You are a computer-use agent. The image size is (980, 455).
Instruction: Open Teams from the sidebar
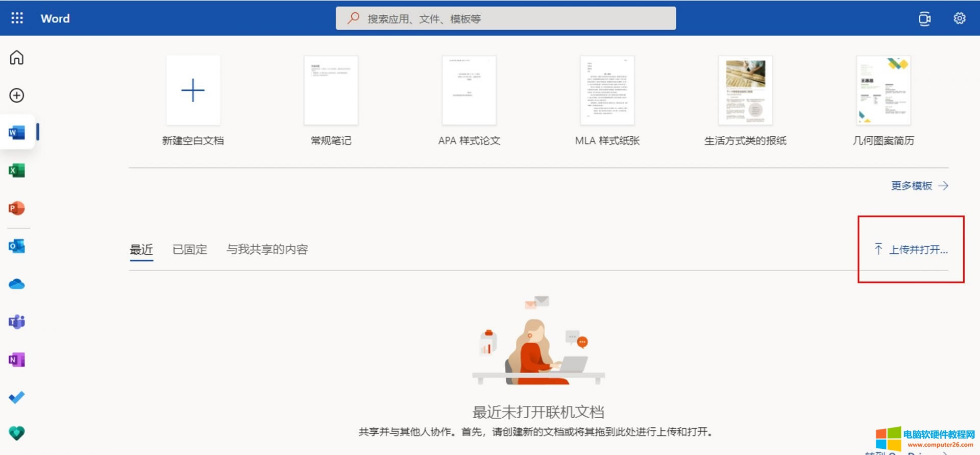(x=17, y=322)
